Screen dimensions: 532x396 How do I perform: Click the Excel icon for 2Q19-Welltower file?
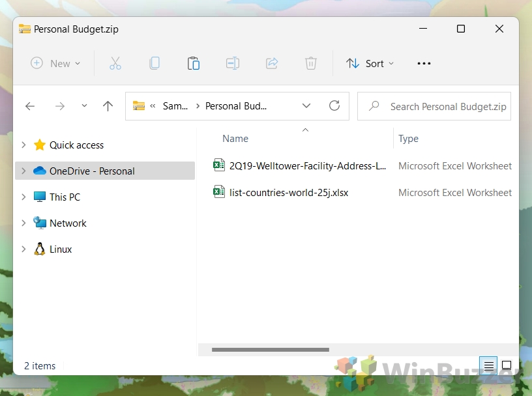point(219,165)
